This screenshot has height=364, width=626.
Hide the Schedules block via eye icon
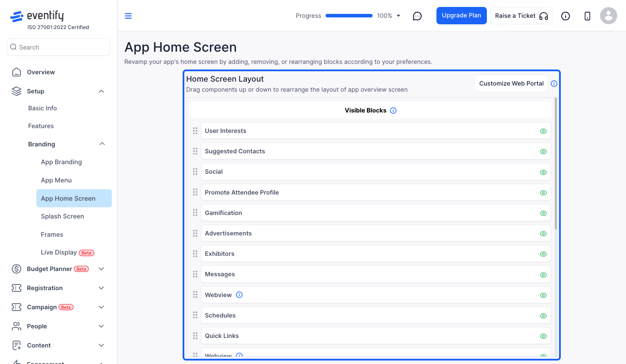click(x=543, y=316)
